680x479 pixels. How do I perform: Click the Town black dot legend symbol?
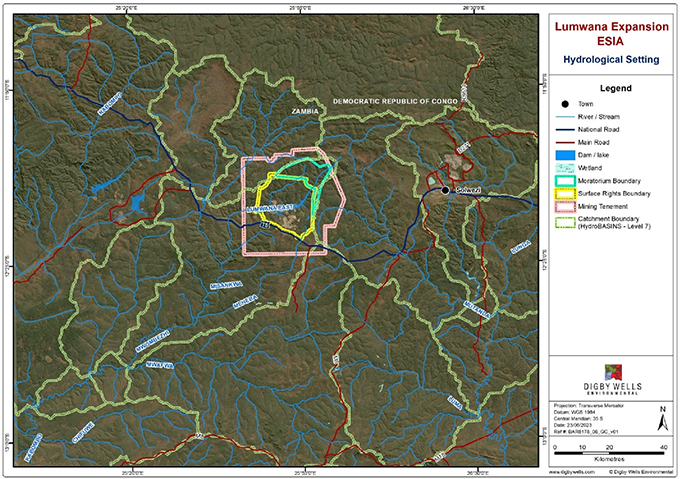pyautogui.click(x=566, y=103)
